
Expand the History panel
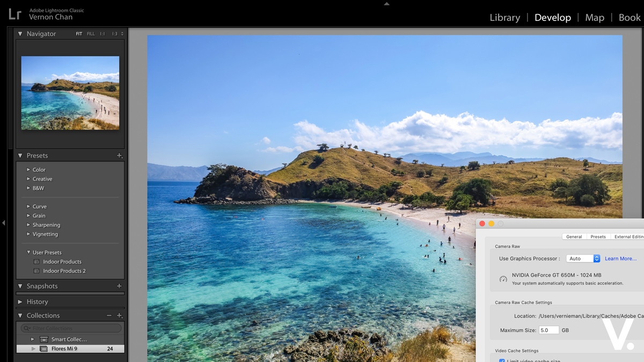20,302
